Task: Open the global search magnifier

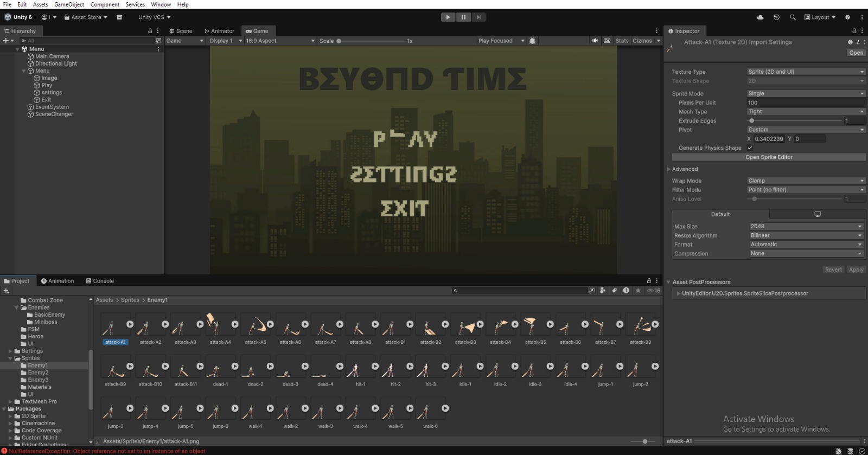Action: pyautogui.click(x=793, y=17)
